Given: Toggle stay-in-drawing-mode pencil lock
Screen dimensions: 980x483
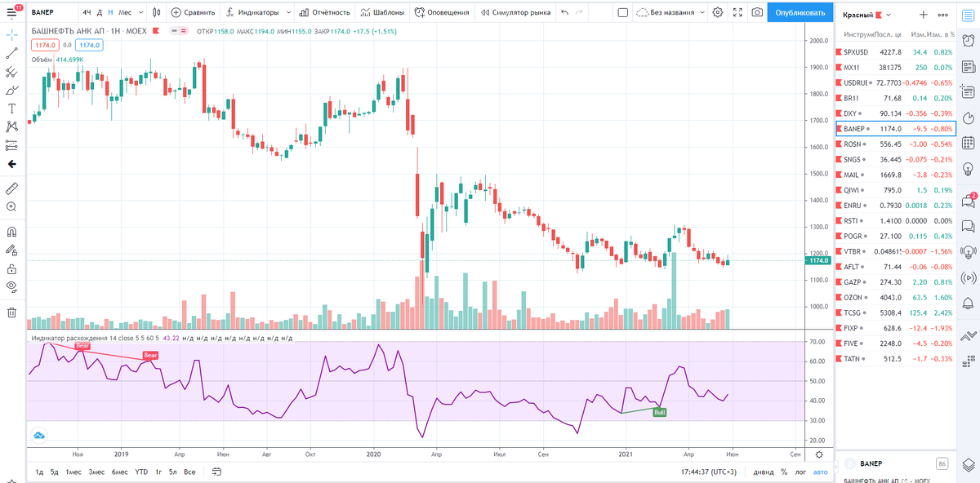Looking at the screenshot, I should [x=11, y=250].
